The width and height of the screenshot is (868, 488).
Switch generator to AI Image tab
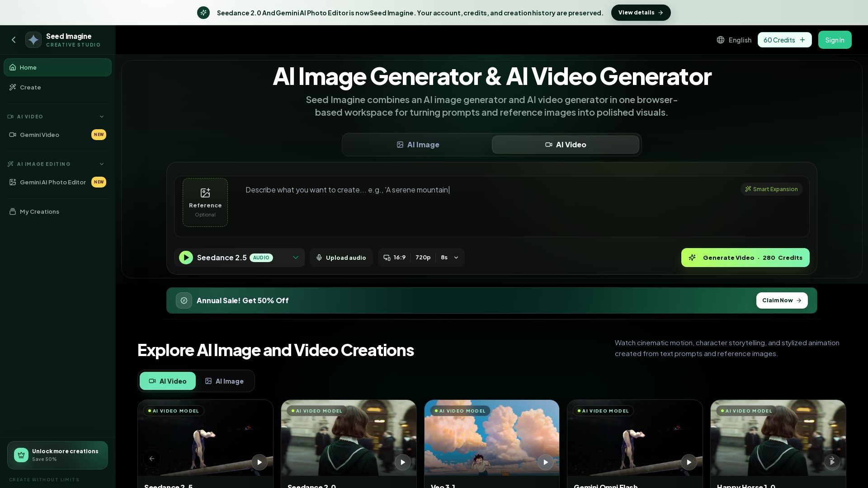click(x=418, y=145)
